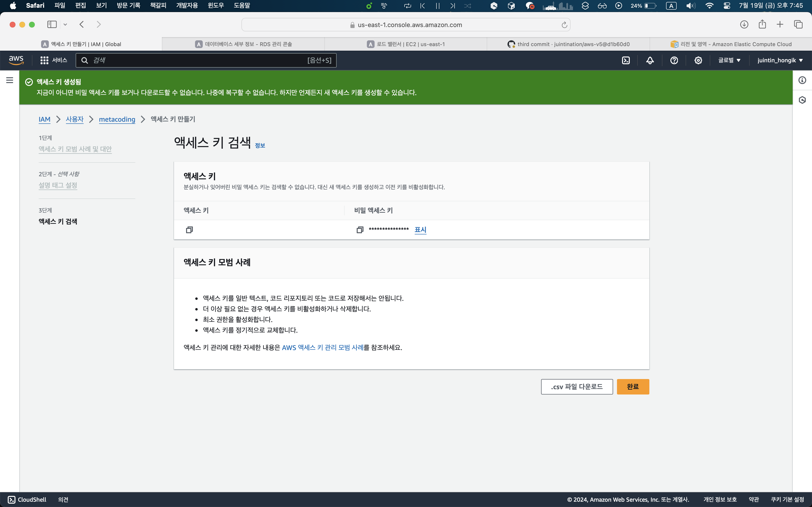This screenshot has height=507, width=812.
Task: Click the AWS logo home icon
Action: click(x=16, y=60)
